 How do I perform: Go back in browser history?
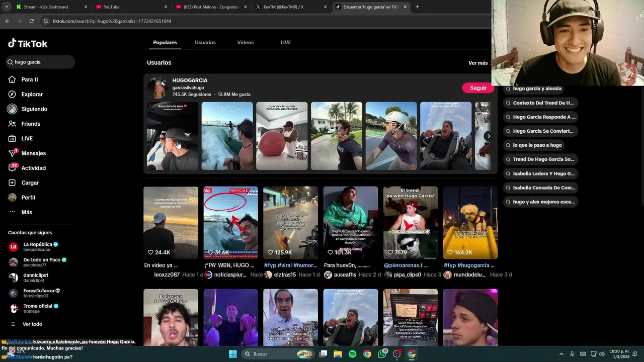(7, 21)
